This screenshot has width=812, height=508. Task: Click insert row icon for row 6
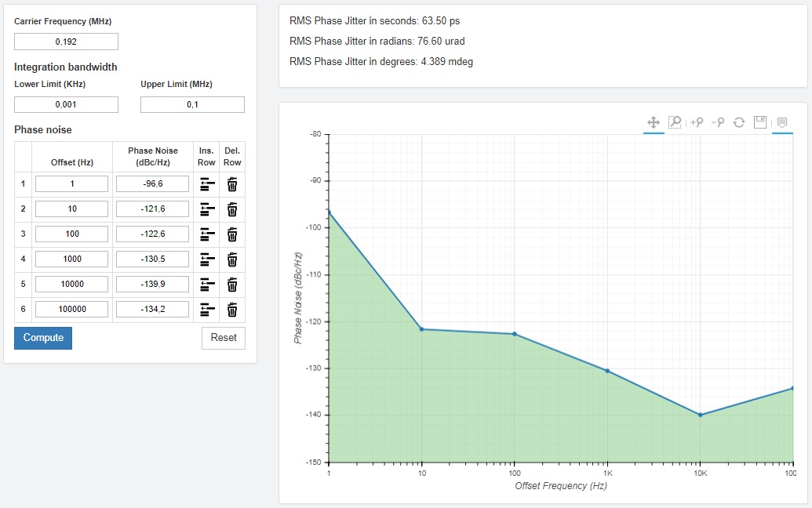206,310
